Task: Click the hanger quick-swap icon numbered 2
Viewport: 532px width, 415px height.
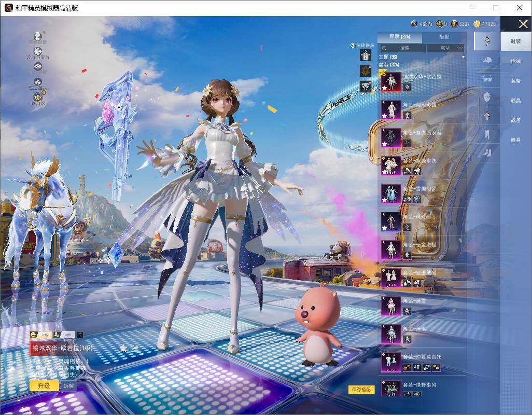Action: point(366,56)
